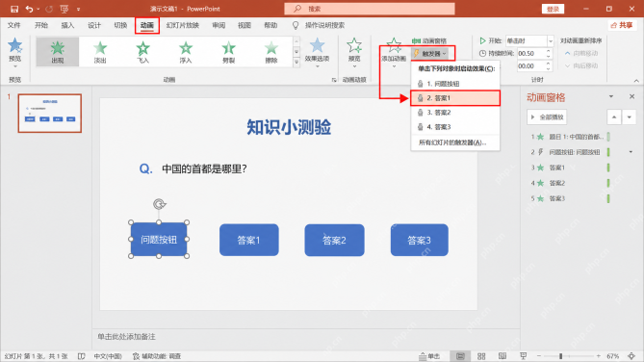This screenshot has height=362, width=644.
Task: Click the Redo icon in the title bar
Action: pyautogui.click(x=49, y=9)
